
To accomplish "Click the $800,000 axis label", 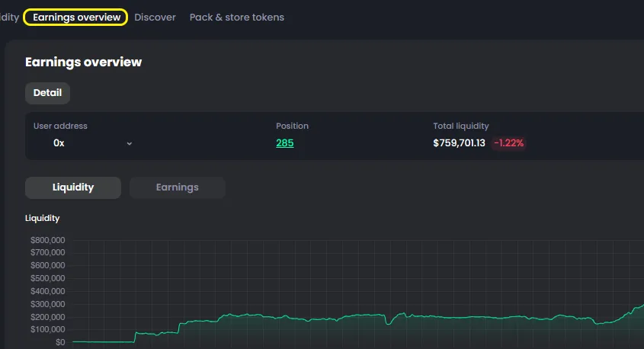I will 48,240.
